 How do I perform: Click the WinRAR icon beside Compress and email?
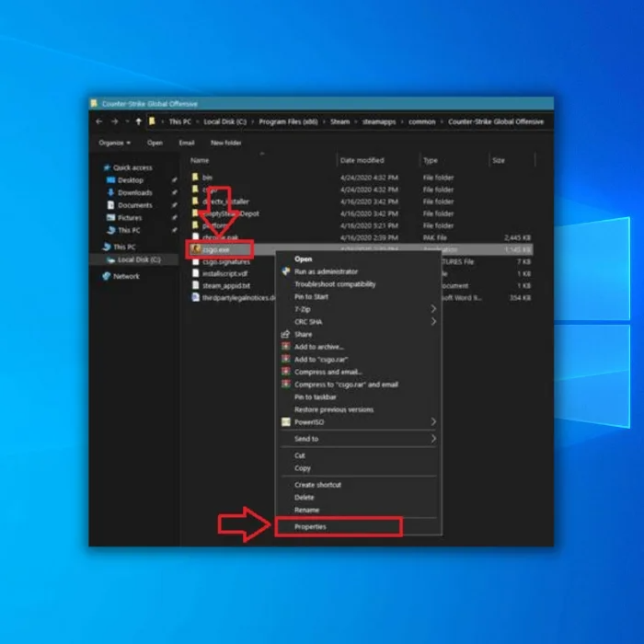pyautogui.click(x=286, y=372)
